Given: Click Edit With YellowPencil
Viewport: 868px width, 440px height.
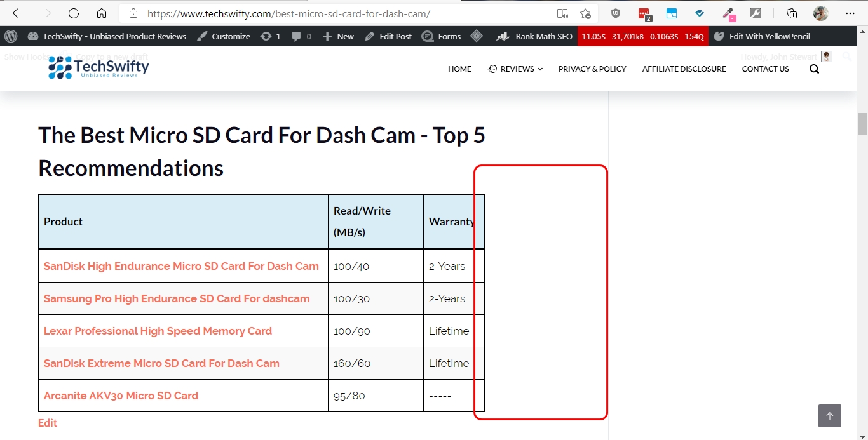Looking at the screenshot, I should 763,36.
